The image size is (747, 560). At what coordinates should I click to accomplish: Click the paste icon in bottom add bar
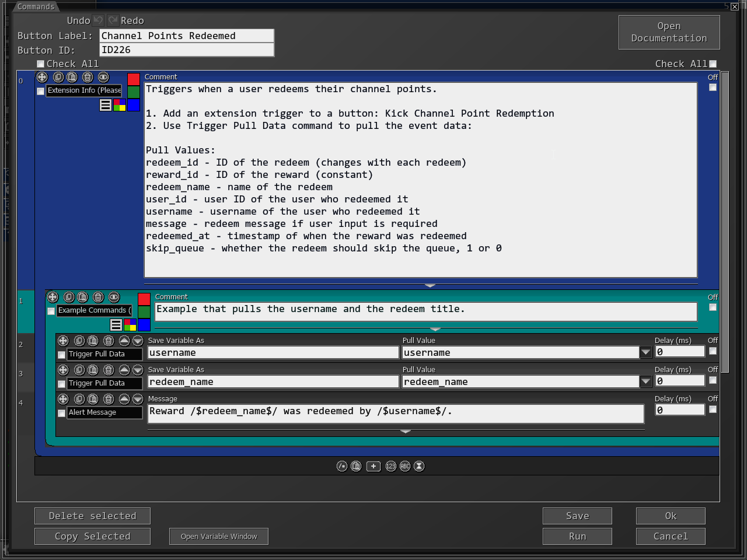[356, 466]
